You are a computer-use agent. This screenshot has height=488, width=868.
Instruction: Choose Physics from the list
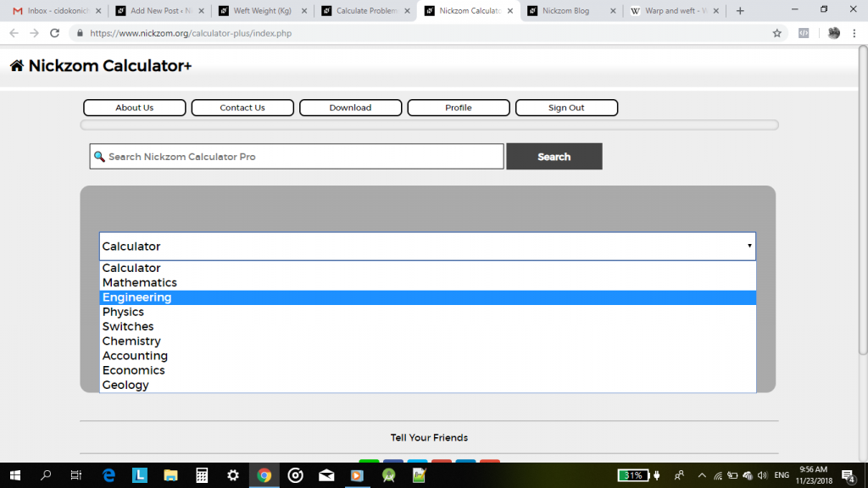click(427, 312)
